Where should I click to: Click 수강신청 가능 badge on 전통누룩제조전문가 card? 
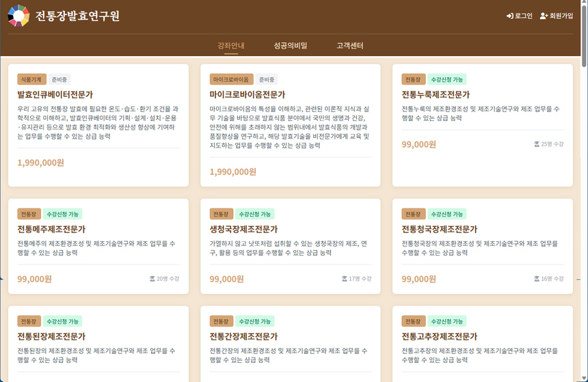click(447, 79)
